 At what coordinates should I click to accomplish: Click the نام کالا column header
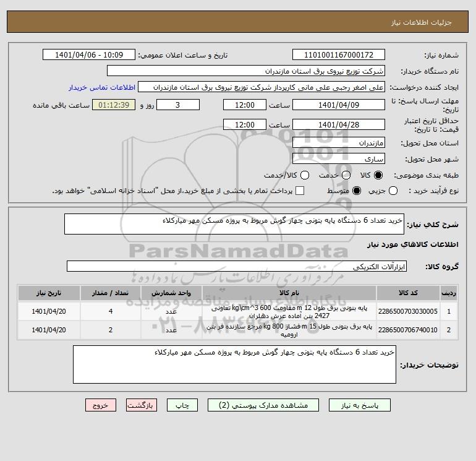pos(289,293)
